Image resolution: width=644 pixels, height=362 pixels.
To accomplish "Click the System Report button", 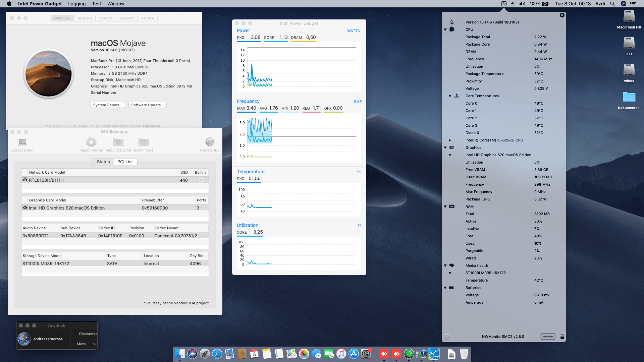I will [x=108, y=105].
